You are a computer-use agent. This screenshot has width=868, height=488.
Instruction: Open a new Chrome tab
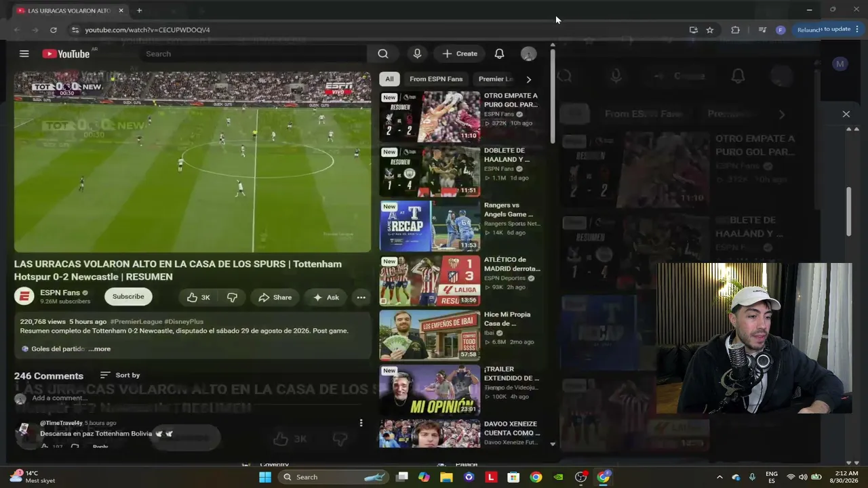[139, 11]
